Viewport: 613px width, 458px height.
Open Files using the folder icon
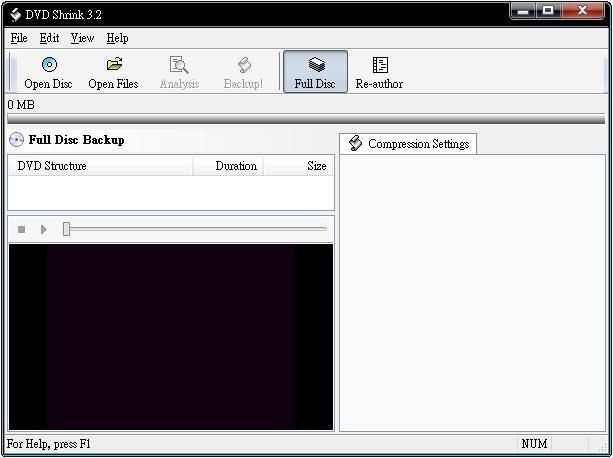tap(113, 66)
